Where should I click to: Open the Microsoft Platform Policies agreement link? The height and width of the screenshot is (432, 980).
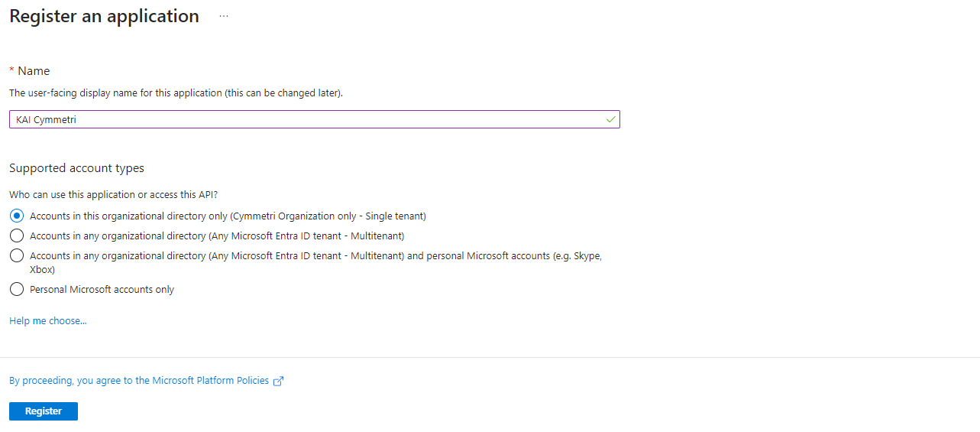coord(139,381)
